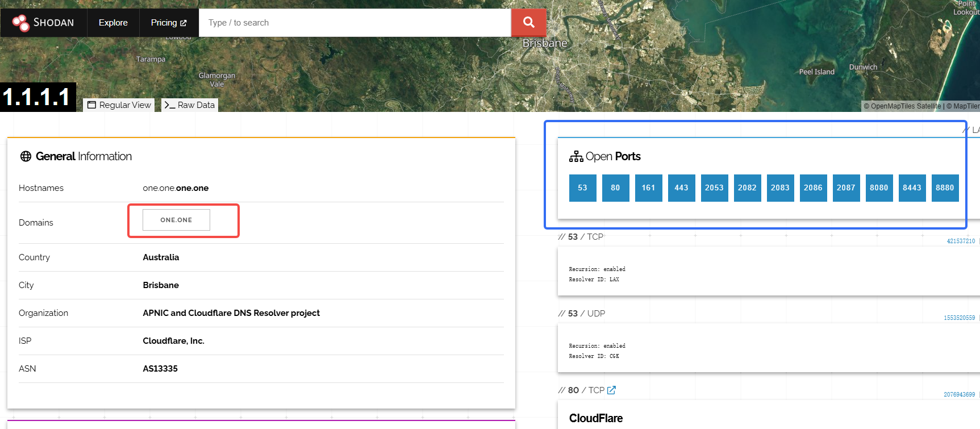980x429 pixels.
Task: Select the City value Brisbane
Action: (x=161, y=285)
